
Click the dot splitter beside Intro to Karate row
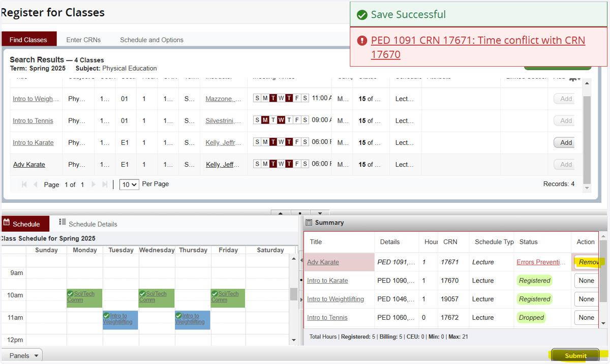pos(301,280)
